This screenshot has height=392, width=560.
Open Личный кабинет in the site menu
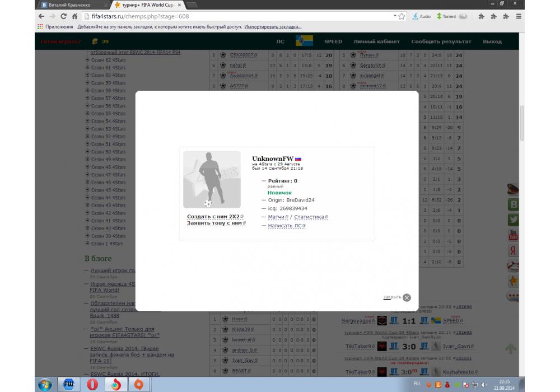(376, 41)
